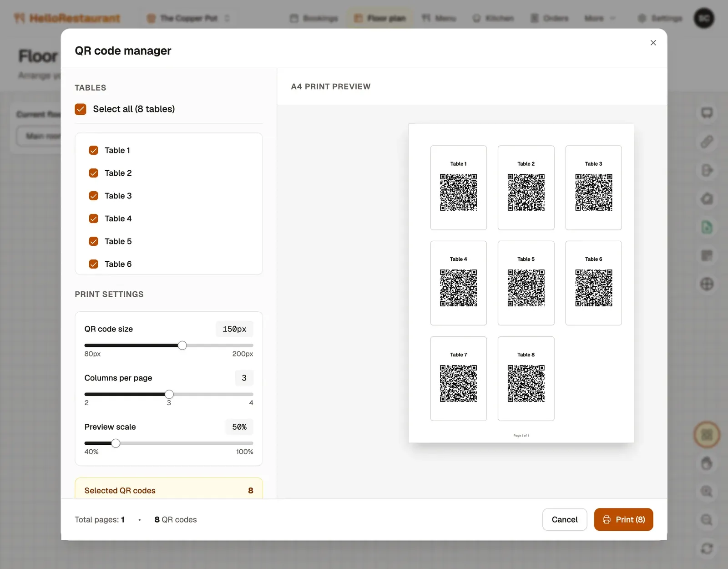Open the Kitchen tab in background navbar
Screen dimensions: 728x569
(x=493, y=18)
